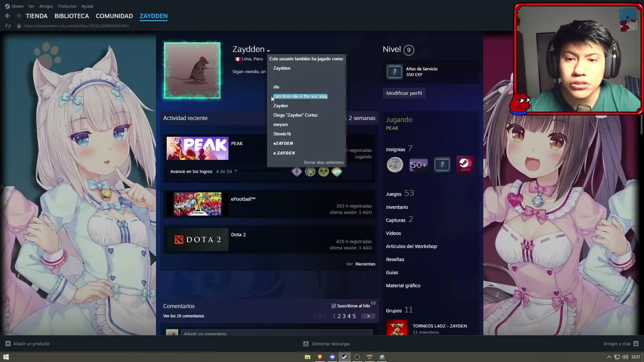Viewport: 644px width, 362px height.
Task: Click the purple diamond PEAK achievement
Action: 297,172
